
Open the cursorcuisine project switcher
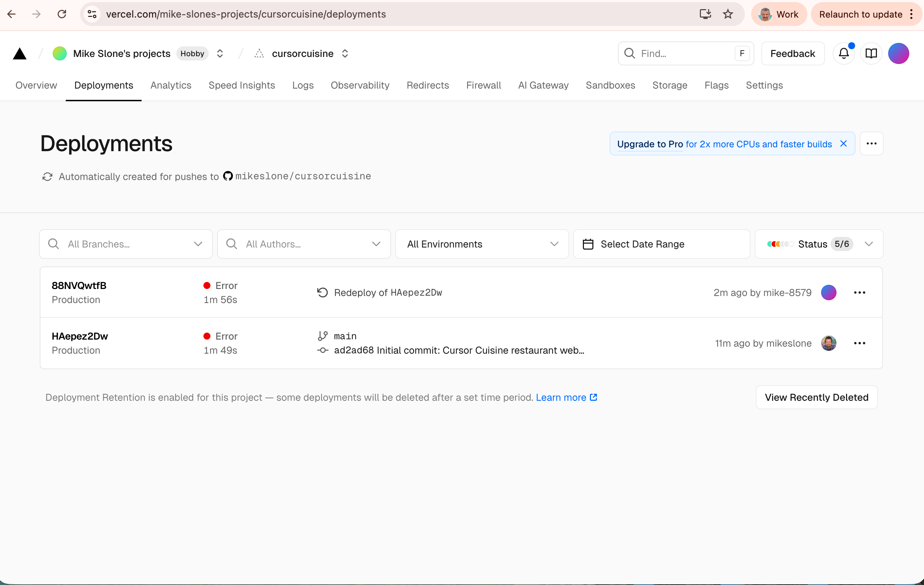pos(345,53)
